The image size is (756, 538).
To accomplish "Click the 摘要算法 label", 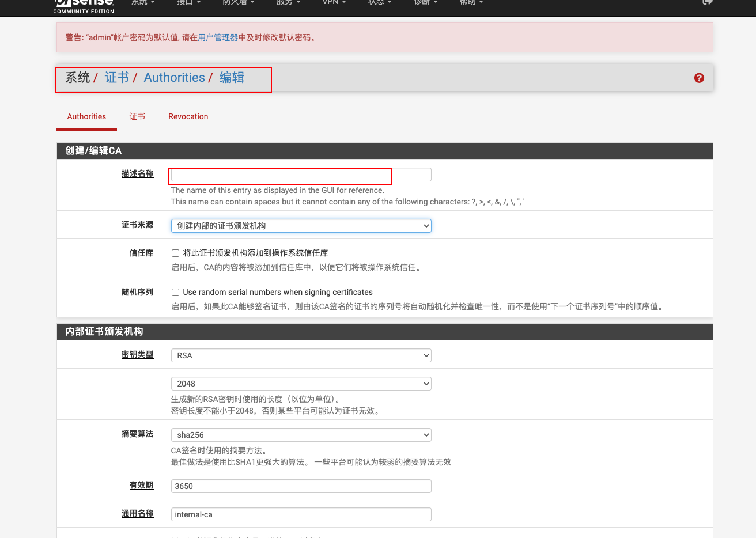I will click(137, 434).
